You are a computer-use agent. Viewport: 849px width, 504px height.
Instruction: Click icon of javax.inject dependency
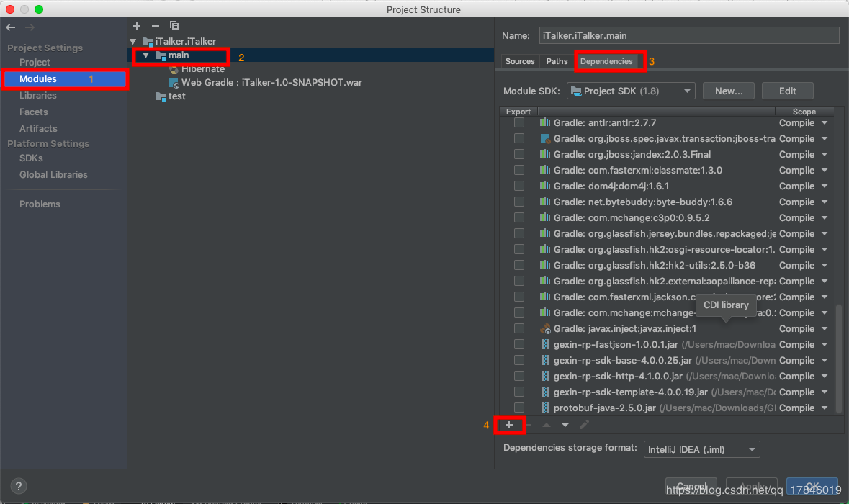click(544, 328)
